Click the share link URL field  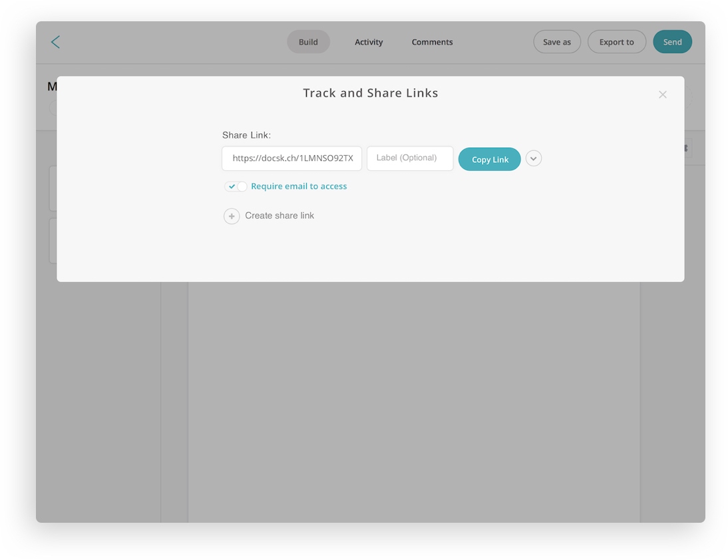tap(291, 158)
